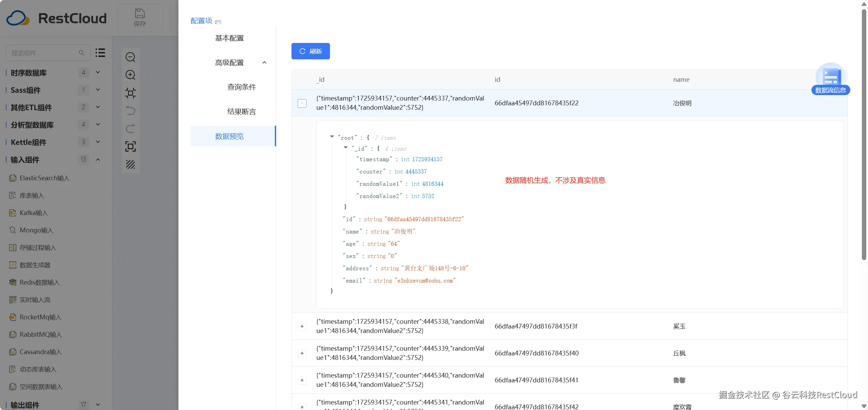This screenshot has height=410, width=868.
Task: Open the 基本配置 menu item
Action: click(x=229, y=38)
